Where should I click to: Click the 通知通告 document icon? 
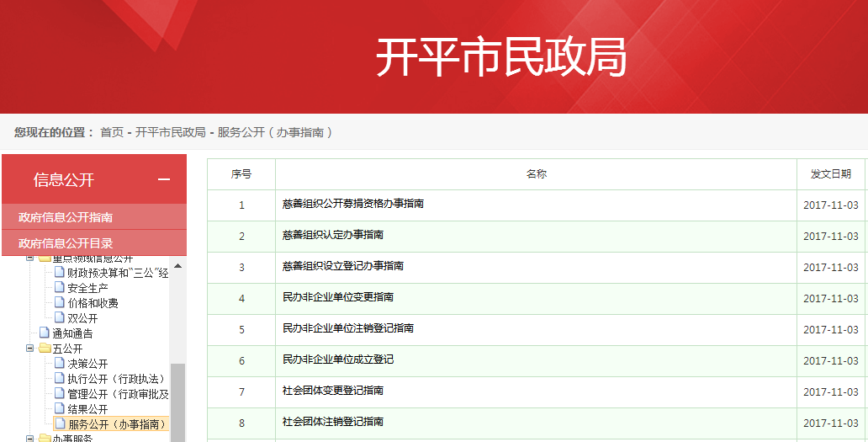pos(45,333)
